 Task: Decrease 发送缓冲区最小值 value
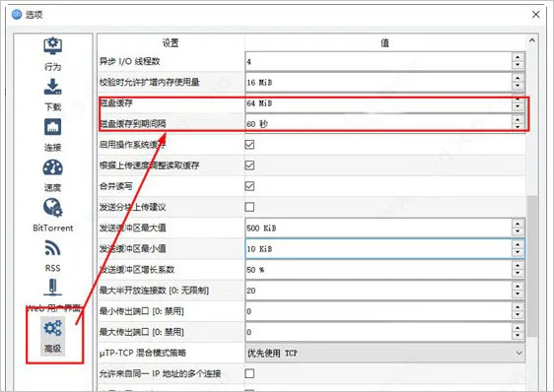pyautogui.click(x=518, y=253)
